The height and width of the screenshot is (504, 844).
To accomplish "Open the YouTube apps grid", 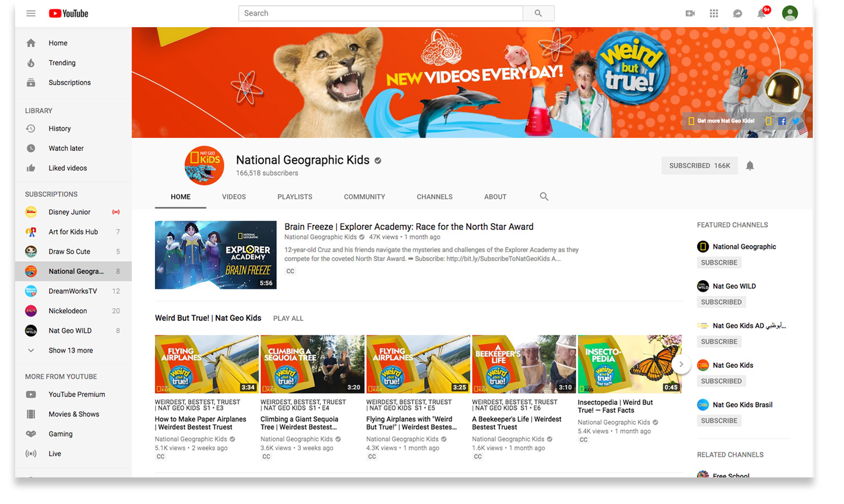I will pyautogui.click(x=714, y=14).
